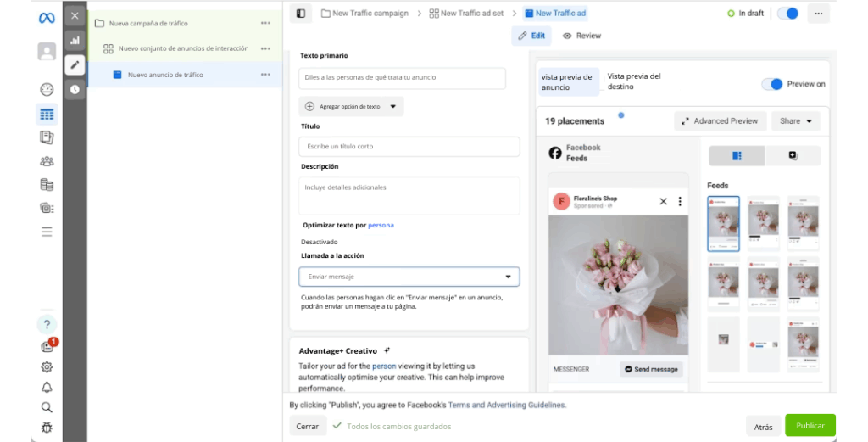
Task: Open the Enviar mensaje call-to-action dropdown
Action: 409,277
